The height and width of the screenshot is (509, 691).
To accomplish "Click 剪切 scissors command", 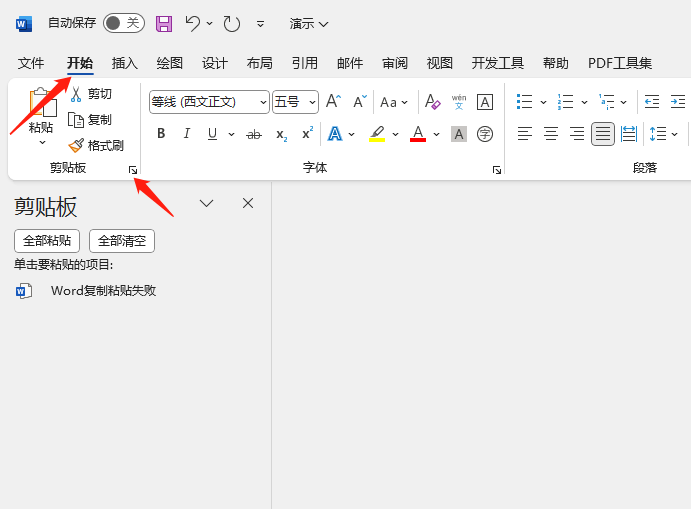I will click(x=91, y=94).
